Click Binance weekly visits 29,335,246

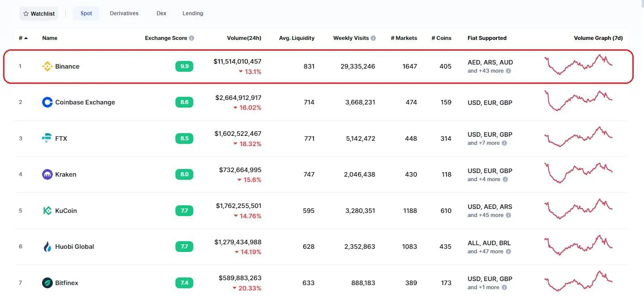click(358, 66)
